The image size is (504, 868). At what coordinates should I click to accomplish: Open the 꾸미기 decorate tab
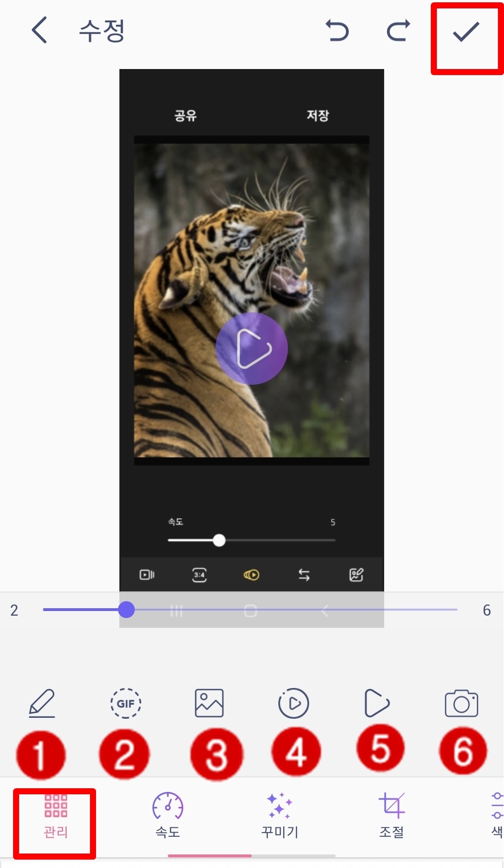(x=280, y=816)
